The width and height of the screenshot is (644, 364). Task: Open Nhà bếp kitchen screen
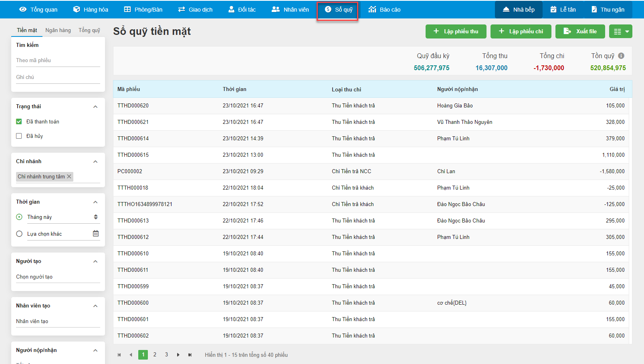tap(519, 9)
